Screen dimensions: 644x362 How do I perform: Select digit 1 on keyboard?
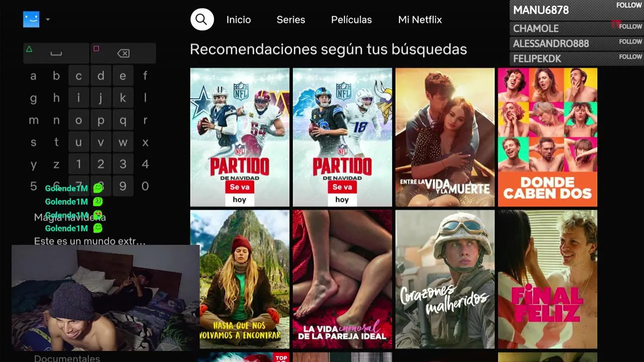tap(78, 164)
